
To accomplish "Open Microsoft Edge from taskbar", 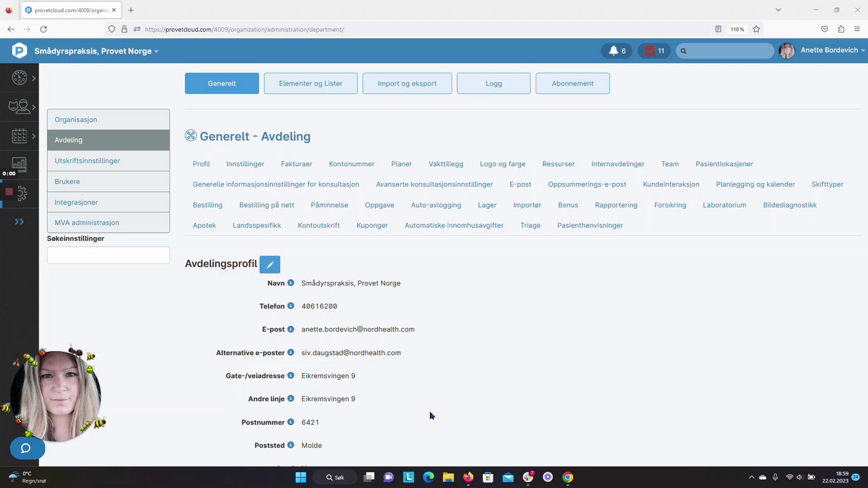I will pos(429,477).
